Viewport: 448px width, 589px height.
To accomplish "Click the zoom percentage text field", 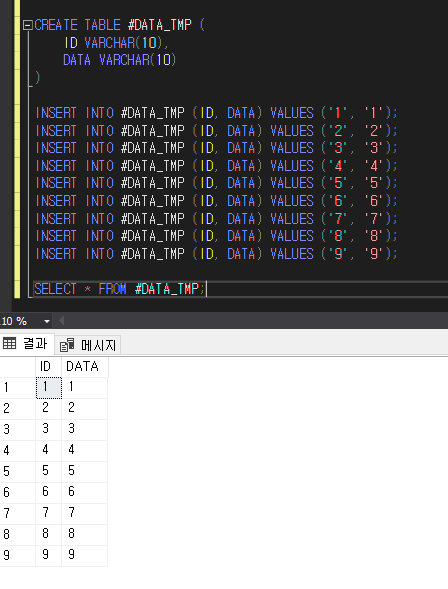I will 21,321.
